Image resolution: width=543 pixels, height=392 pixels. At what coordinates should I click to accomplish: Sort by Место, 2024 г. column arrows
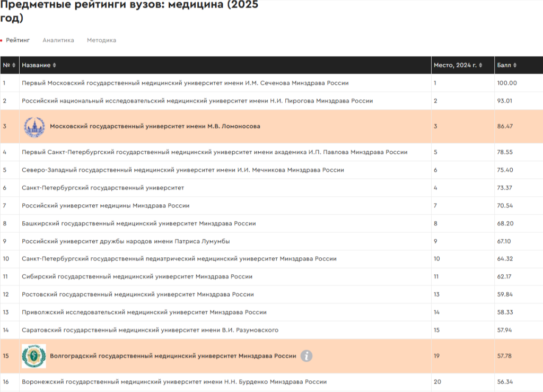click(x=480, y=65)
